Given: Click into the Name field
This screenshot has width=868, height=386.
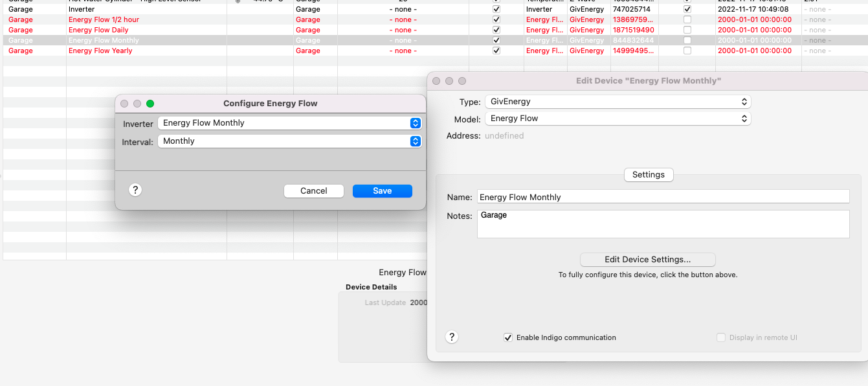Looking at the screenshot, I should 663,197.
